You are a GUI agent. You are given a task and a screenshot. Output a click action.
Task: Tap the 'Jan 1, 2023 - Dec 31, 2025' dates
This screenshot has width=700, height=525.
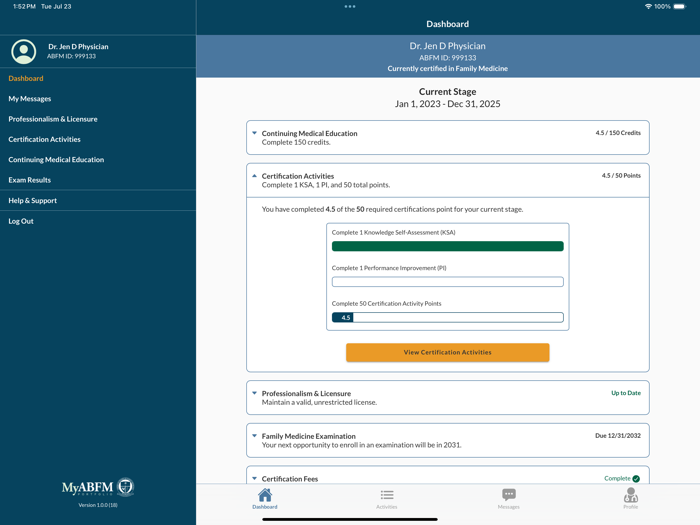pos(447,104)
